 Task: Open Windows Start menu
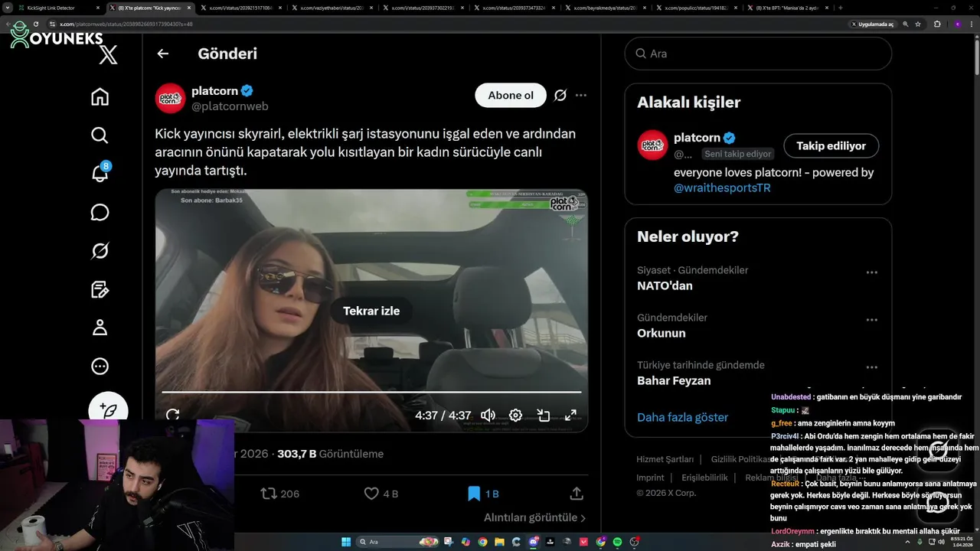coord(346,542)
